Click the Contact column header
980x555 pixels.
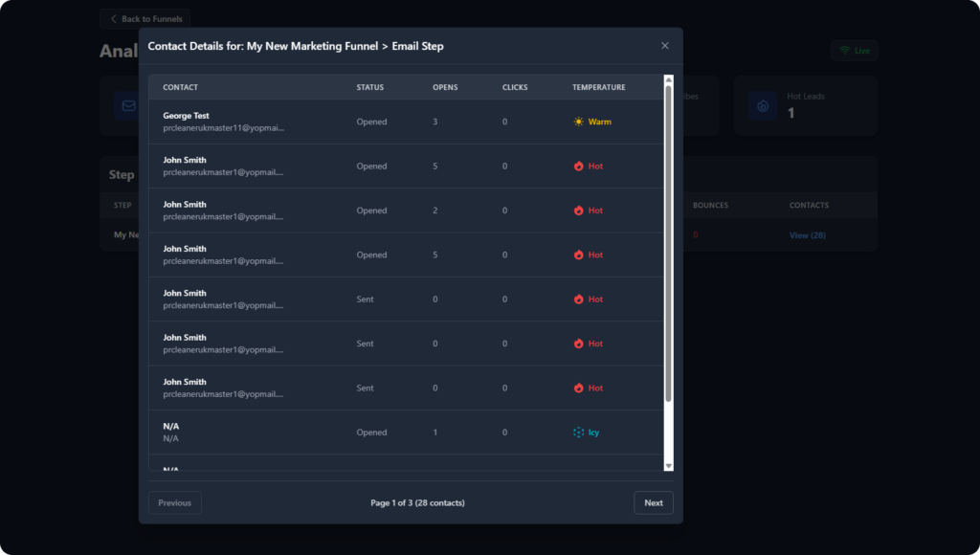(181, 88)
